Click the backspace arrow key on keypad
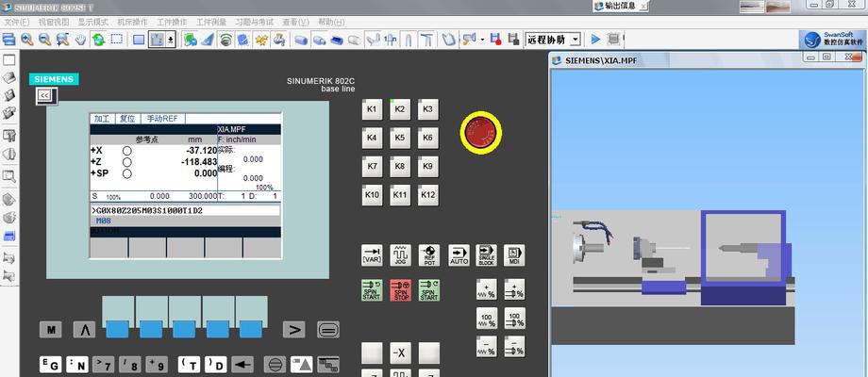868x377 pixels. [x=242, y=365]
